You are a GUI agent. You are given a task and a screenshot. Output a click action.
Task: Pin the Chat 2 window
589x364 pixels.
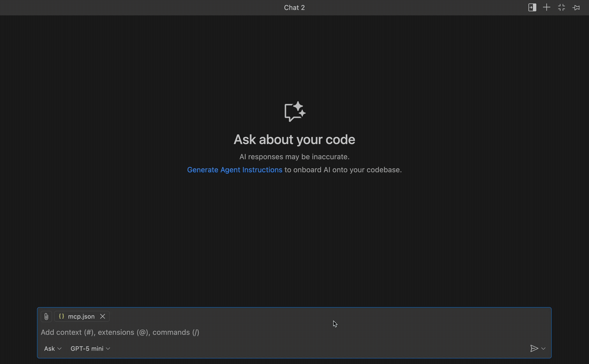point(576,8)
